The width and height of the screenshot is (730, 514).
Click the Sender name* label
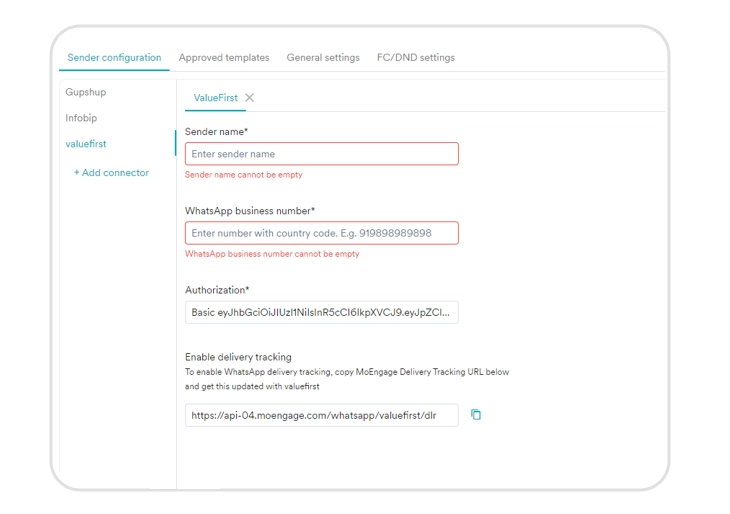click(x=216, y=132)
